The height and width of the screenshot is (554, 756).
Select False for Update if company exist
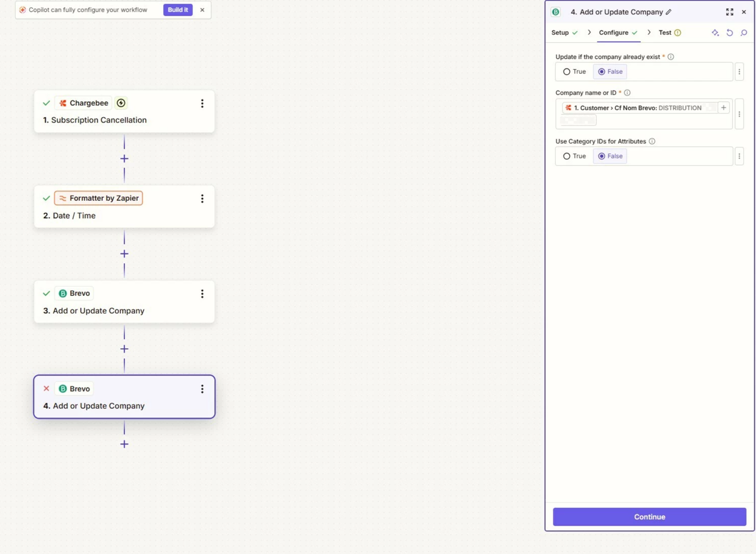point(610,71)
